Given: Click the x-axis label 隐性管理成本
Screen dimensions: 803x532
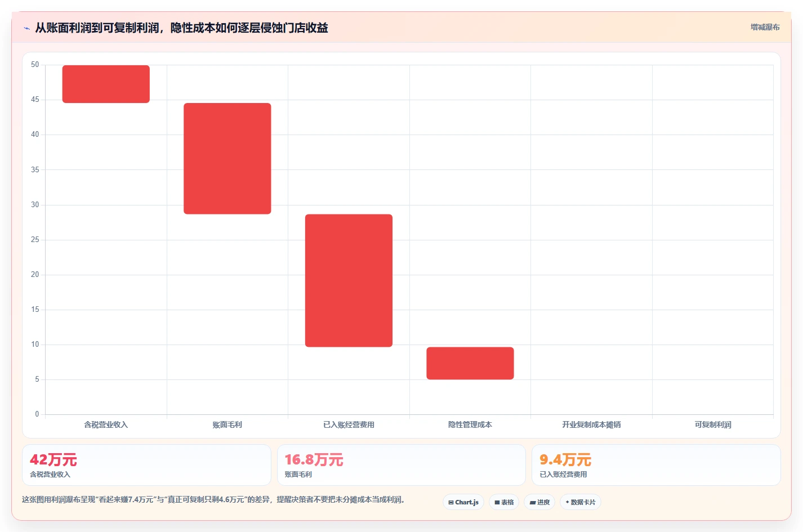Looking at the screenshot, I should (470, 424).
